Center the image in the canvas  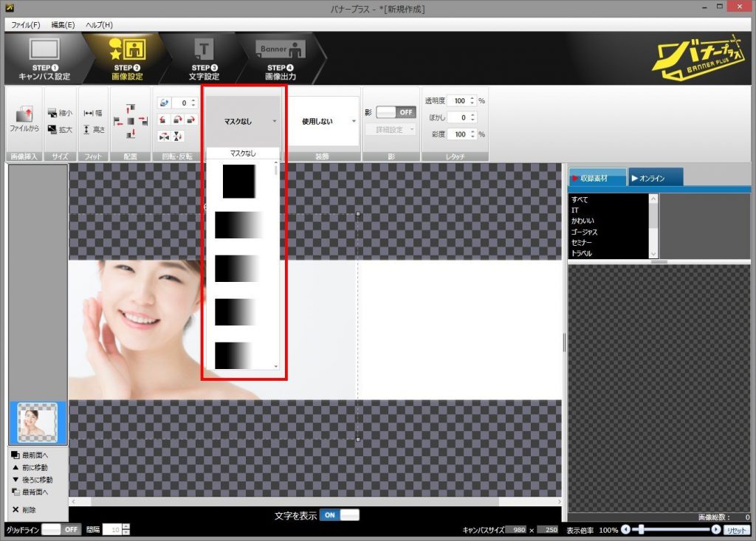[131, 121]
